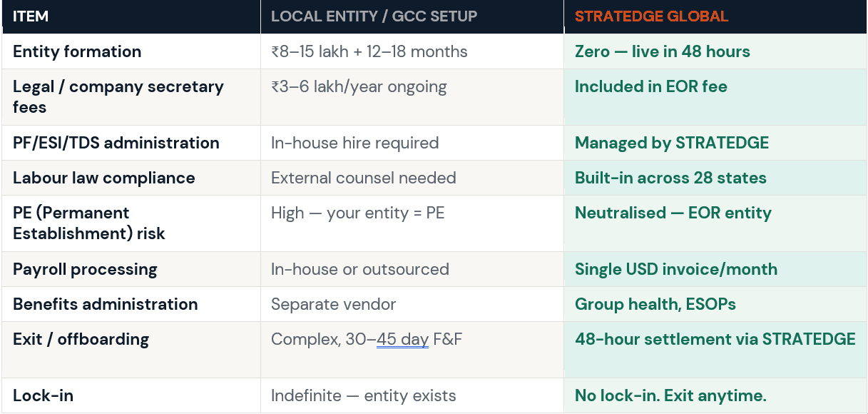Select 'Exit / offboarding' row label
The image size is (868, 414).
(81, 339)
